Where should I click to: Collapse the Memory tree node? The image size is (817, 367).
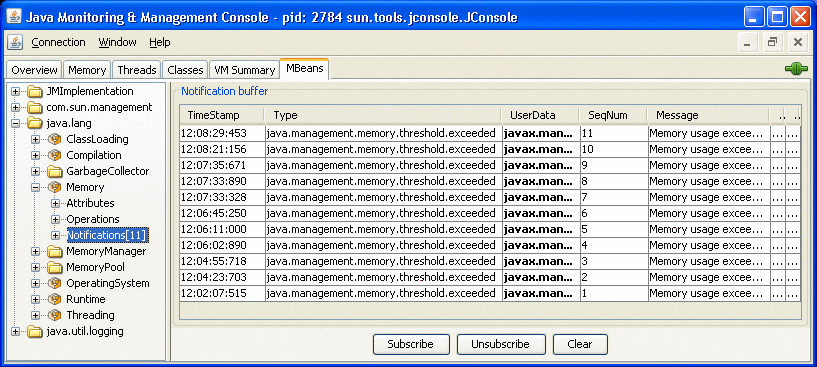(x=35, y=187)
